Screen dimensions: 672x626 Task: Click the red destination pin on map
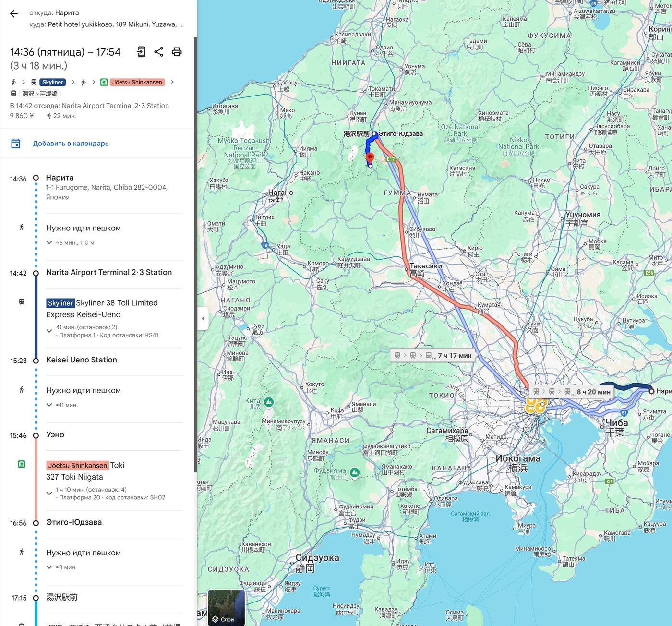(370, 158)
